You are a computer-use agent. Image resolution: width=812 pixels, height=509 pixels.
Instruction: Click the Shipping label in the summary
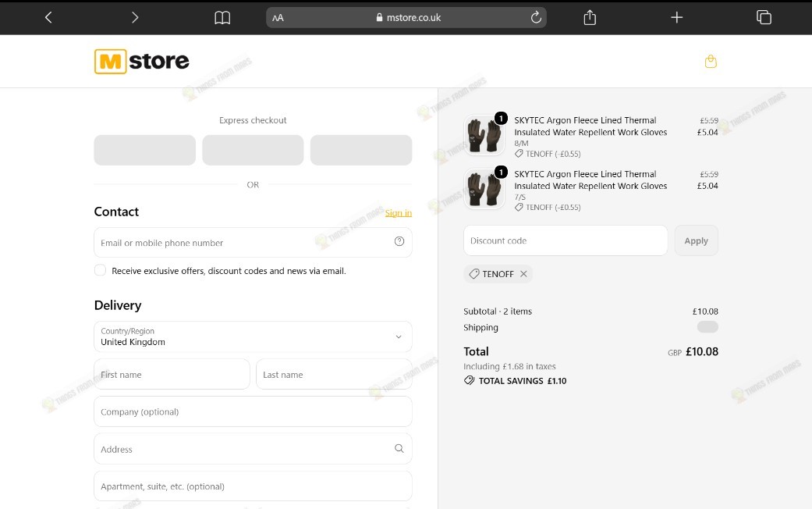(x=480, y=327)
